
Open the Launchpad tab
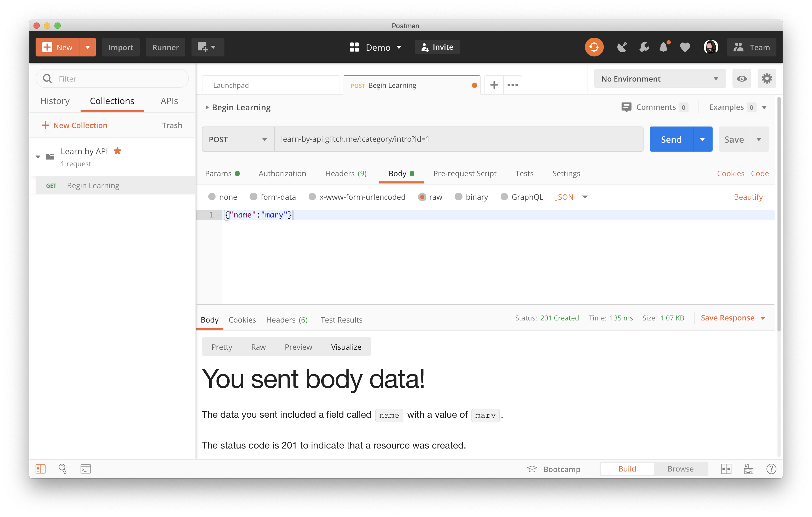tap(271, 85)
